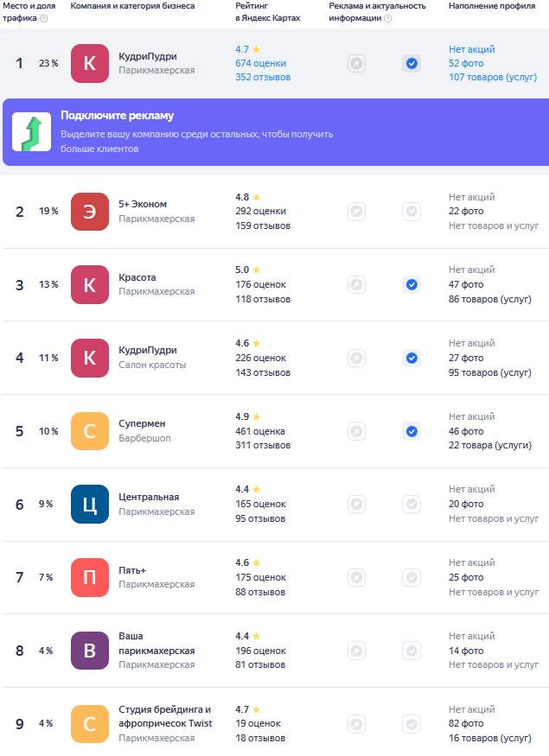Click the Пять+ red avatar icon

[90, 577]
